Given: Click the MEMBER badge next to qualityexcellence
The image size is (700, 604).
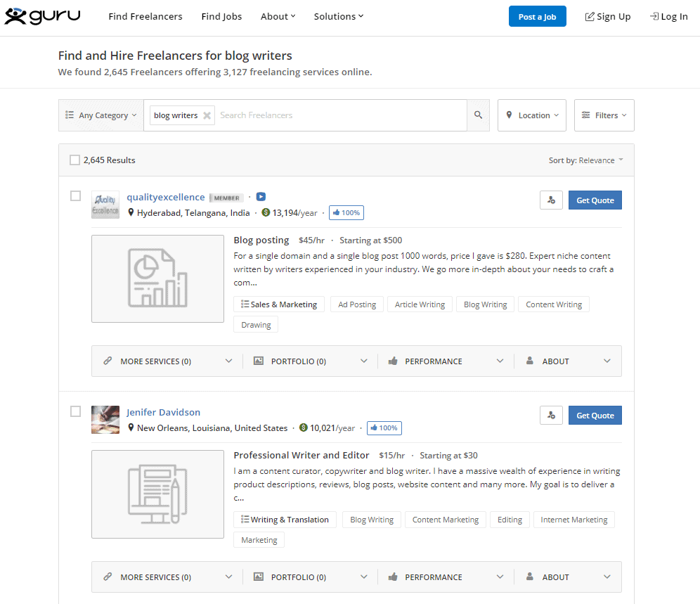Looking at the screenshot, I should pyautogui.click(x=226, y=198).
